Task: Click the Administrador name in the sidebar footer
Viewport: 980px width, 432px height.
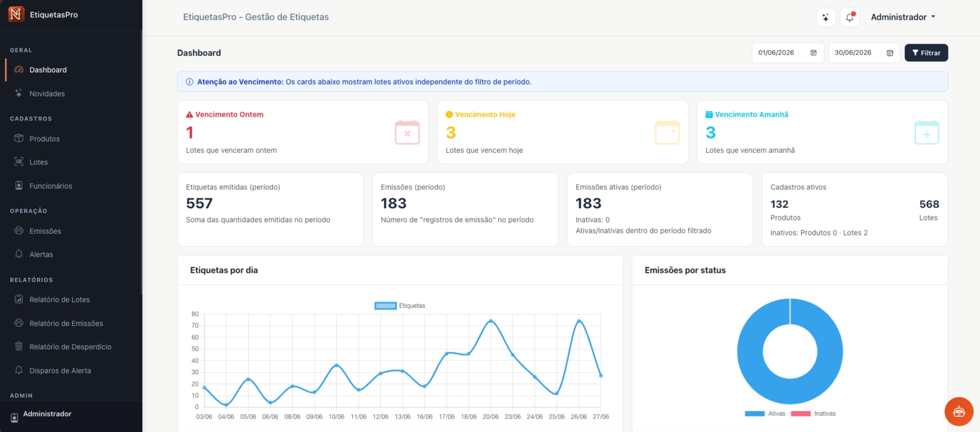Action: click(47, 414)
